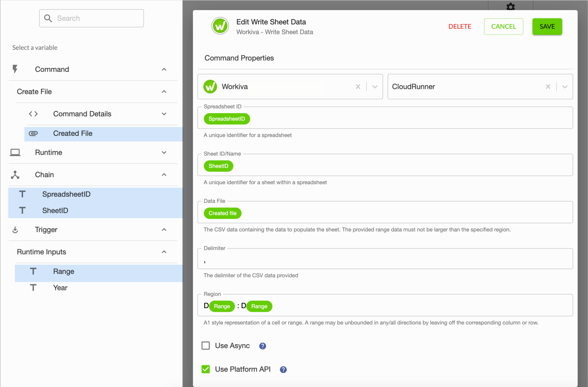Select the SheetID chain variable
Screen dimensions: 588x387
95,210
